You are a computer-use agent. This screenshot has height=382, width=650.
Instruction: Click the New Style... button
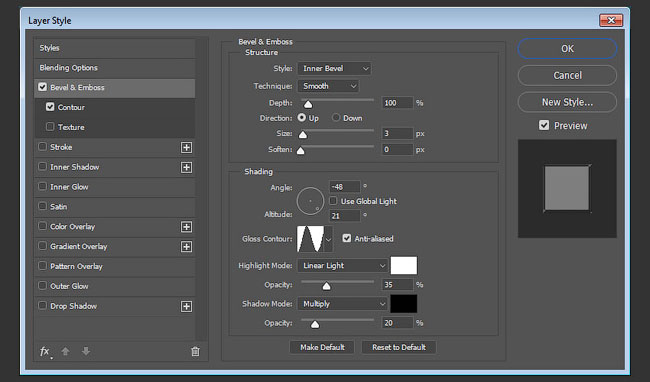(x=567, y=102)
